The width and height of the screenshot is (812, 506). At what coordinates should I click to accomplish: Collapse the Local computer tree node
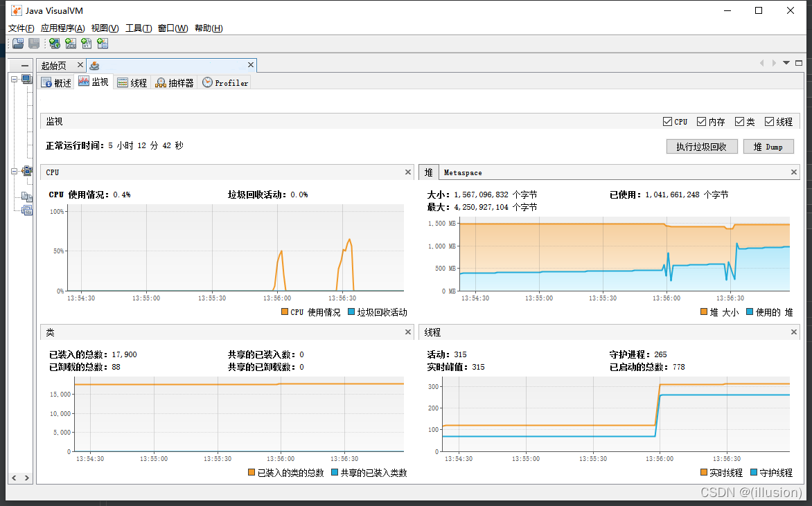[x=14, y=79]
